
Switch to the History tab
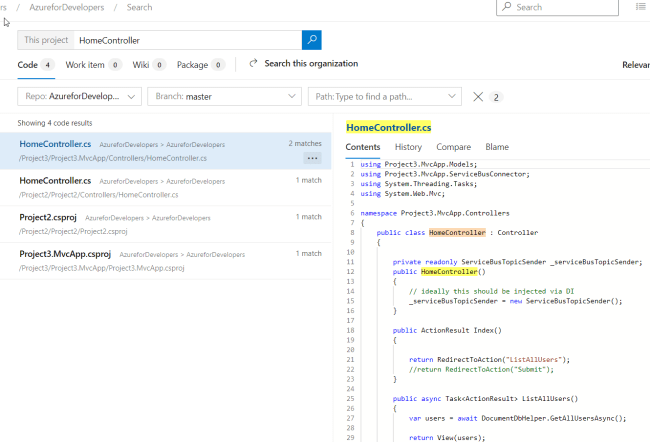tap(408, 147)
